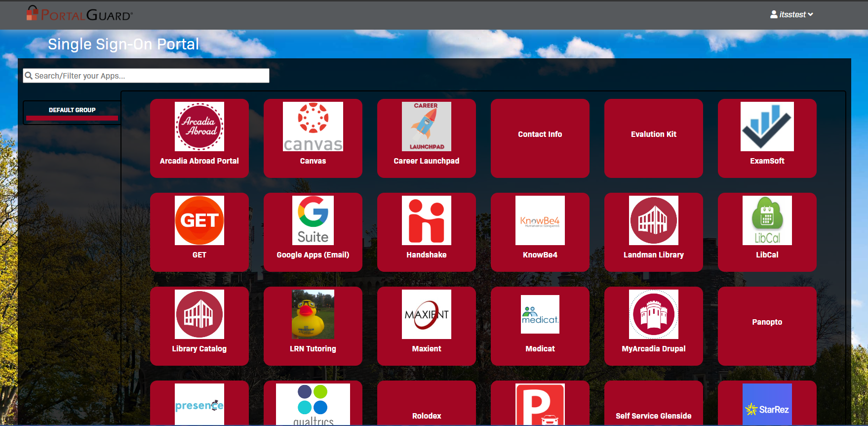Open the Rolodex tile
Image resolution: width=868 pixels, height=426 pixels.
(427, 403)
